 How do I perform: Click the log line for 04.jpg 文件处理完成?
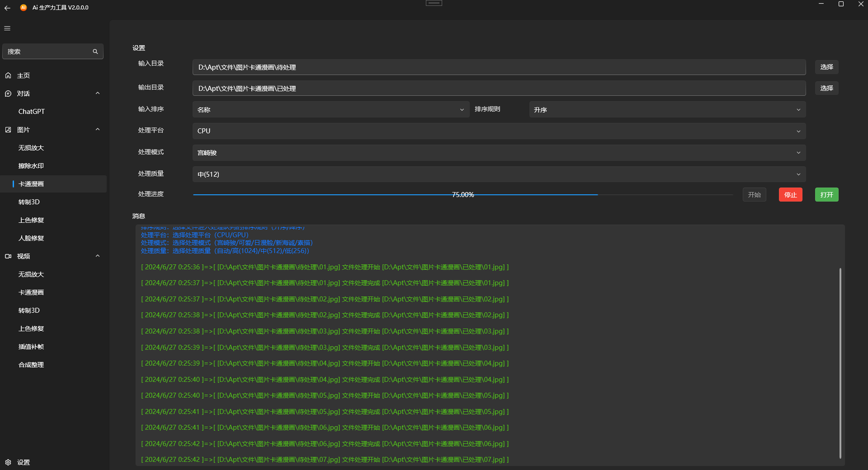[325, 380]
